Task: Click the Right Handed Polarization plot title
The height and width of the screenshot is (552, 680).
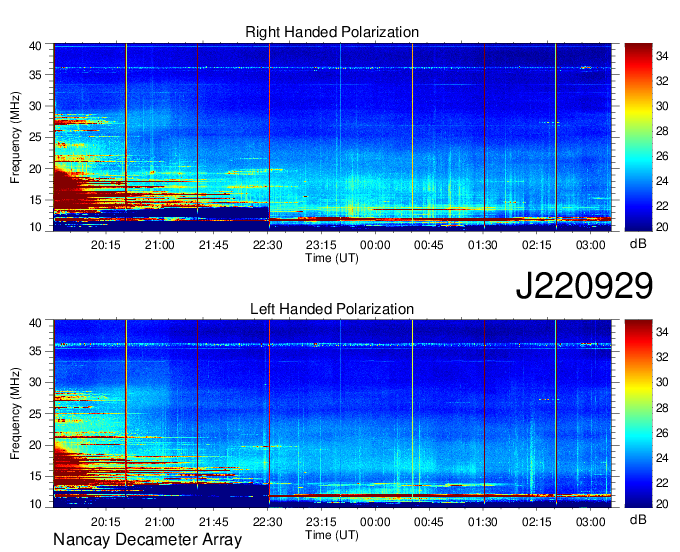Action: (332, 32)
